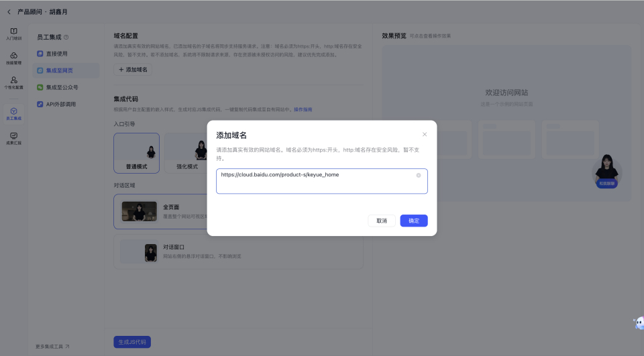Click the assistant mascot icon at the bottom right
Screen dimensions: 644x356
[x=638, y=324]
